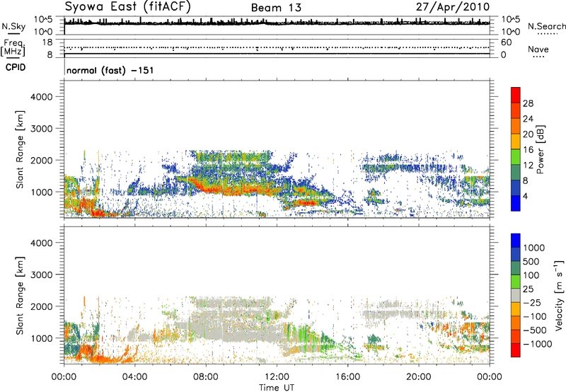Click the '18' frequency axis tick
The image size is (566, 392).
[47, 42]
